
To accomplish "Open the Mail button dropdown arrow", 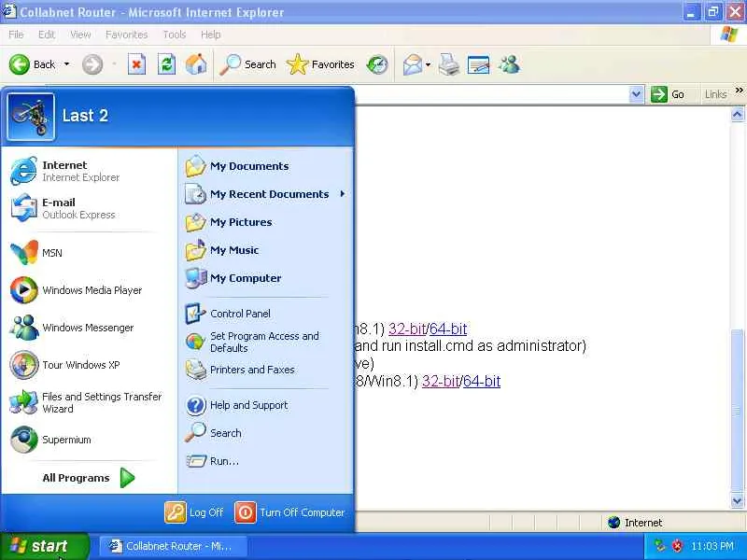I will (428, 64).
